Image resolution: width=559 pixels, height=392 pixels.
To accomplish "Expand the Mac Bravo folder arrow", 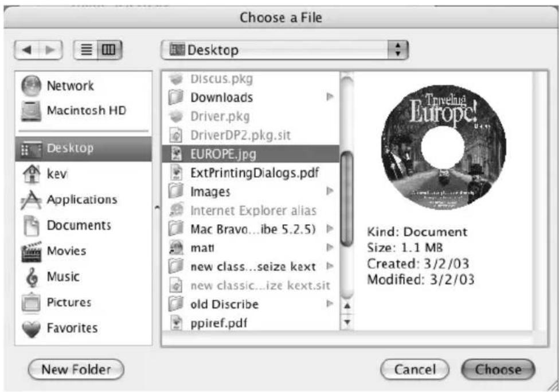I will (330, 229).
